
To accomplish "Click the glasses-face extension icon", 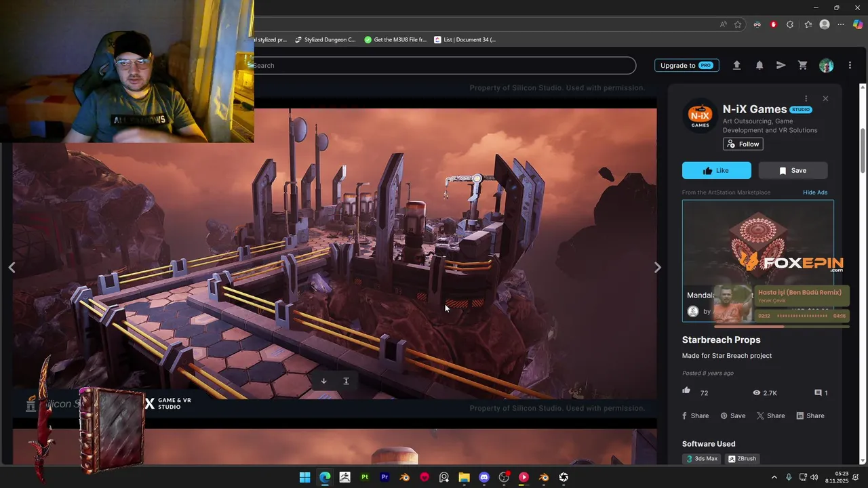I will pos(757,24).
